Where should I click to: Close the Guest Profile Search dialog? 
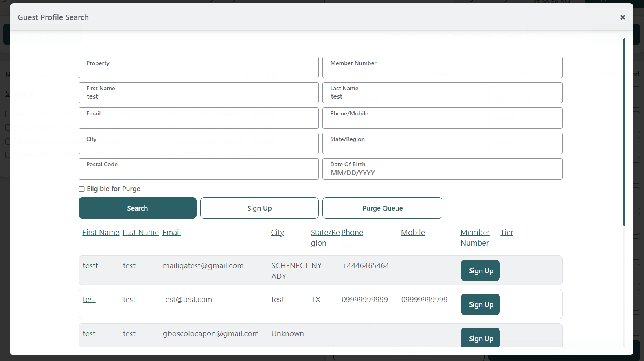[x=622, y=17]
